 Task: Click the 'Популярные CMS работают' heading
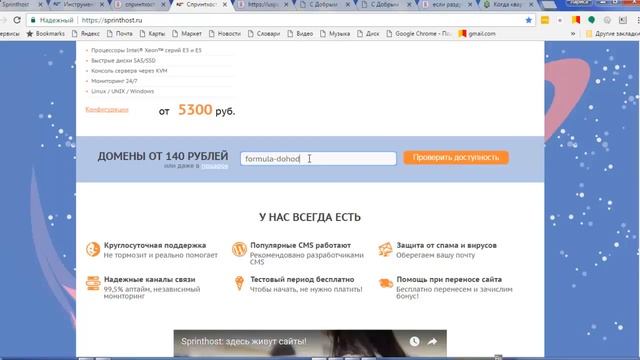point(300,245)
